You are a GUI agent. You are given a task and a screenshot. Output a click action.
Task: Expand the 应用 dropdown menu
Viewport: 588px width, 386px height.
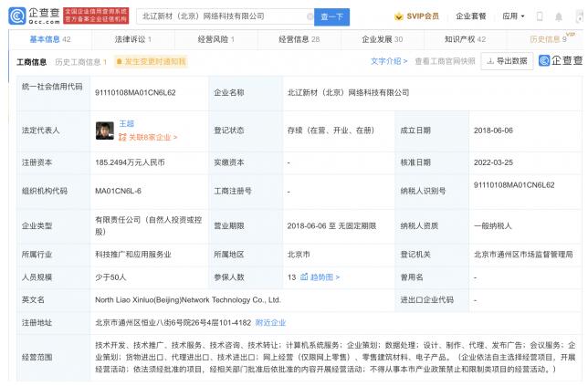pos(513,16)
